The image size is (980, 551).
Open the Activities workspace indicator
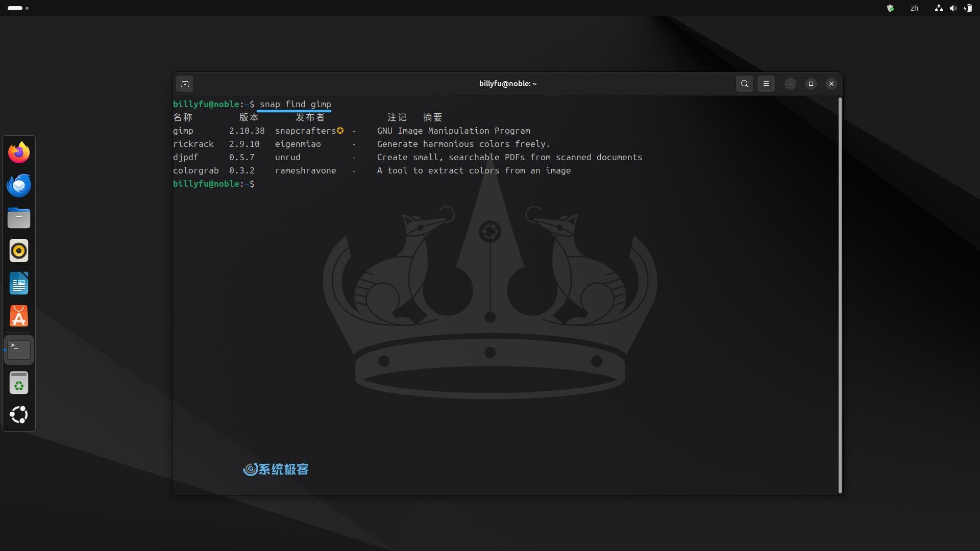[18, 8]
